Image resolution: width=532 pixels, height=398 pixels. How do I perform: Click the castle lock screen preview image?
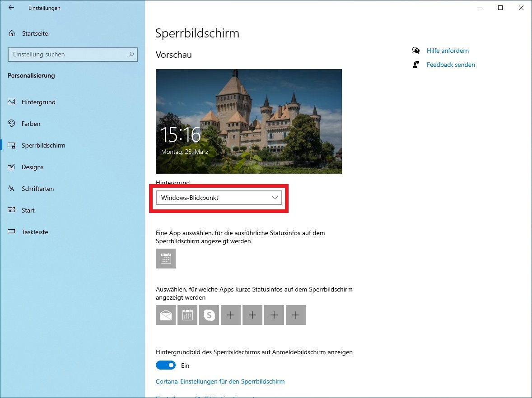(x=249, y=121)
